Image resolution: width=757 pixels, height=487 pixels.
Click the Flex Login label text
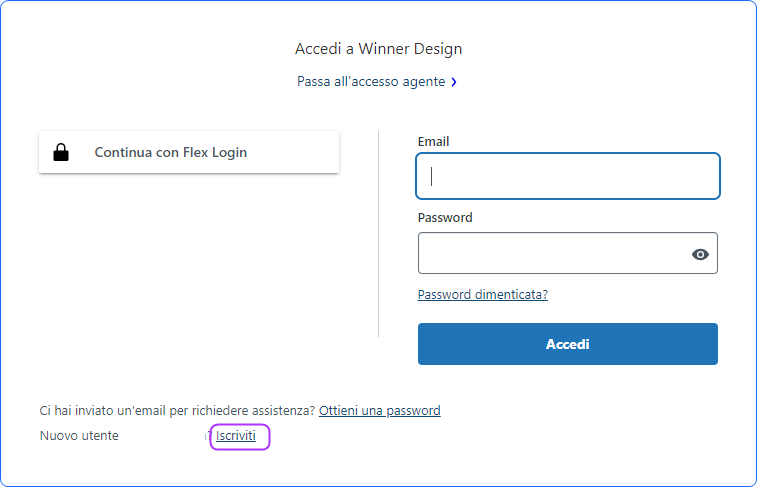[x=170, y=153]
